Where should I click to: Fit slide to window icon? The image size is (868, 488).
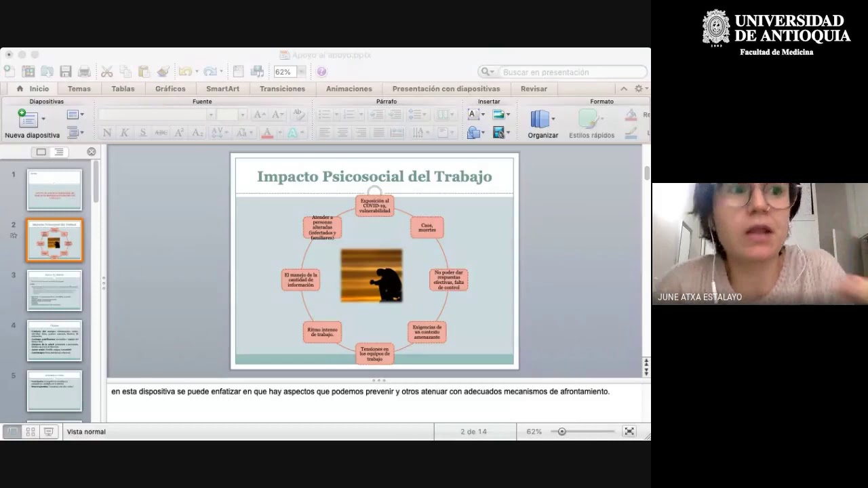coord(629,432)
